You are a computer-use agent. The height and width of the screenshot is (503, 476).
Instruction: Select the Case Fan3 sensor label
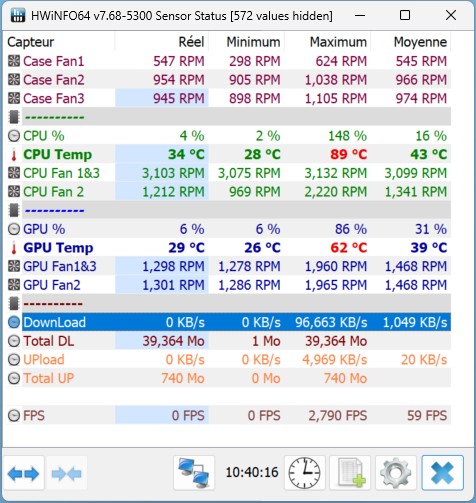click(53, 99)
